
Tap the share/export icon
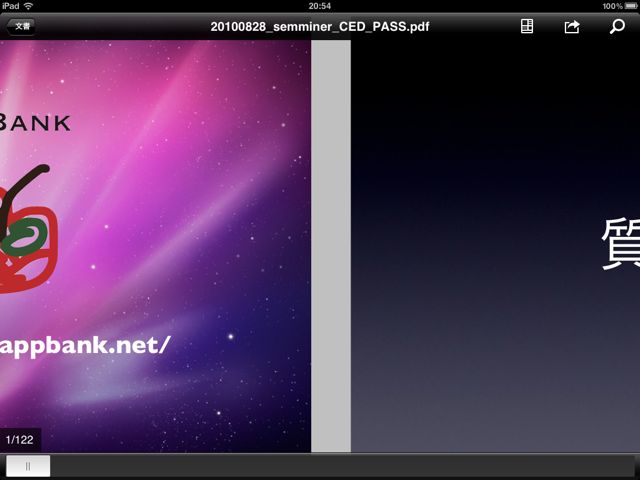coord(572,27)
